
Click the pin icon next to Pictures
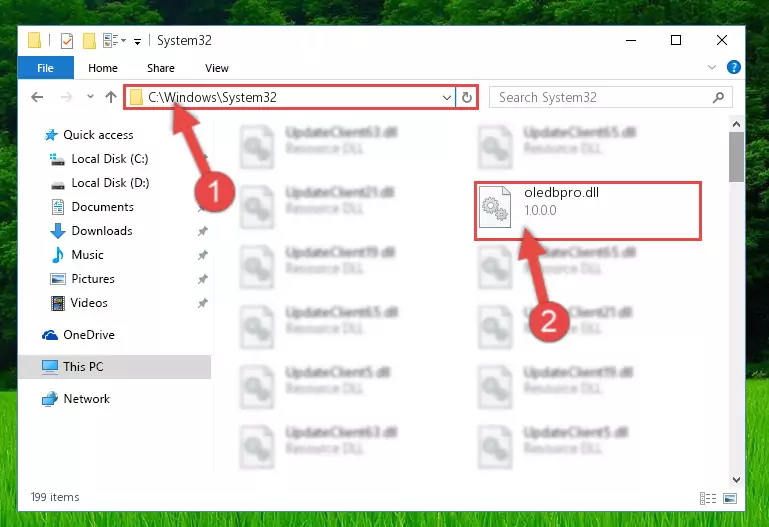click(203, 279)
